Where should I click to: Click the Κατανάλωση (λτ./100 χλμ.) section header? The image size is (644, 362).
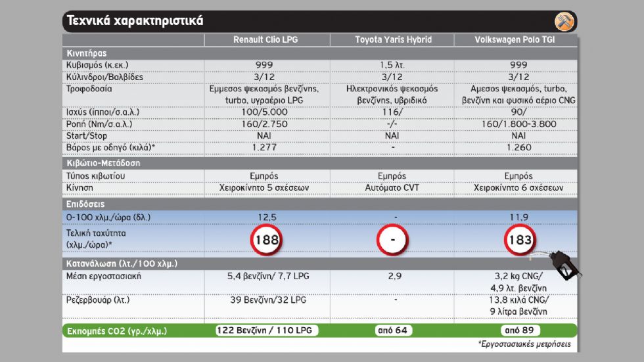pos(122,263)
